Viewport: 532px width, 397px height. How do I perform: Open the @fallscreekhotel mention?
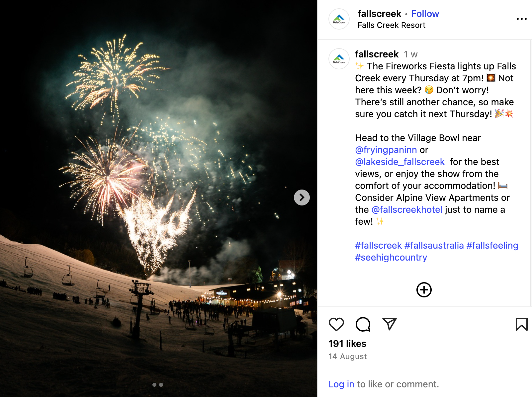click(407, 209)
